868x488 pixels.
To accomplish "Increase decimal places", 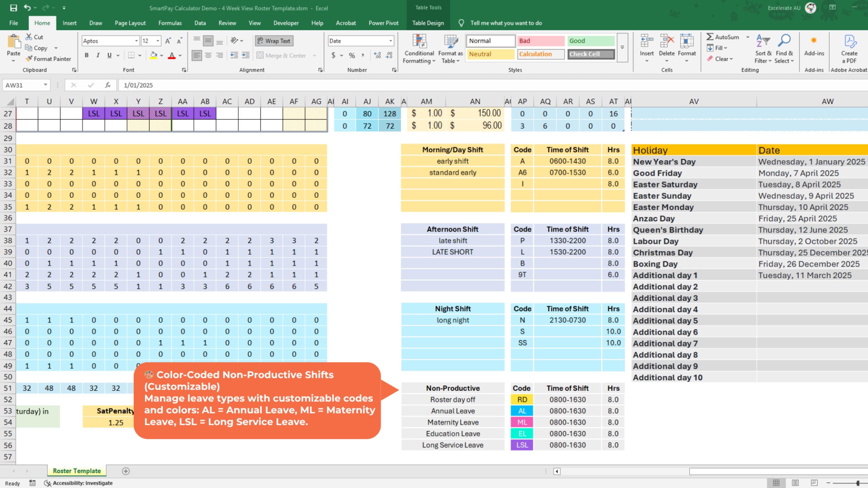I will [x=377, y=56].
